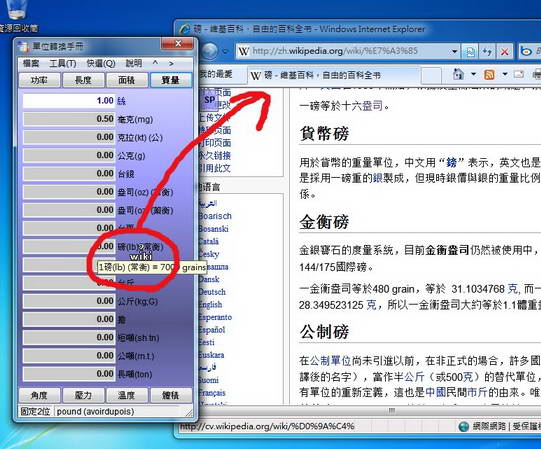541x449 pixels.
Task: Click the 固定2位 status bar cell
Action: tap(35, 411)
